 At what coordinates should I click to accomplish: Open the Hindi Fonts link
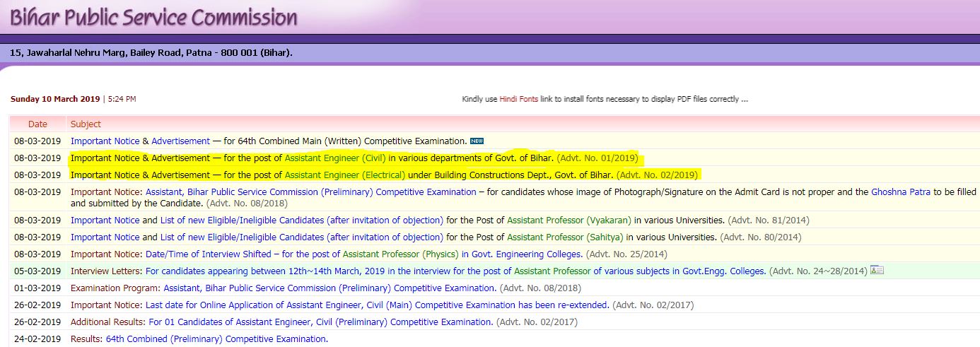click(519, 99)
